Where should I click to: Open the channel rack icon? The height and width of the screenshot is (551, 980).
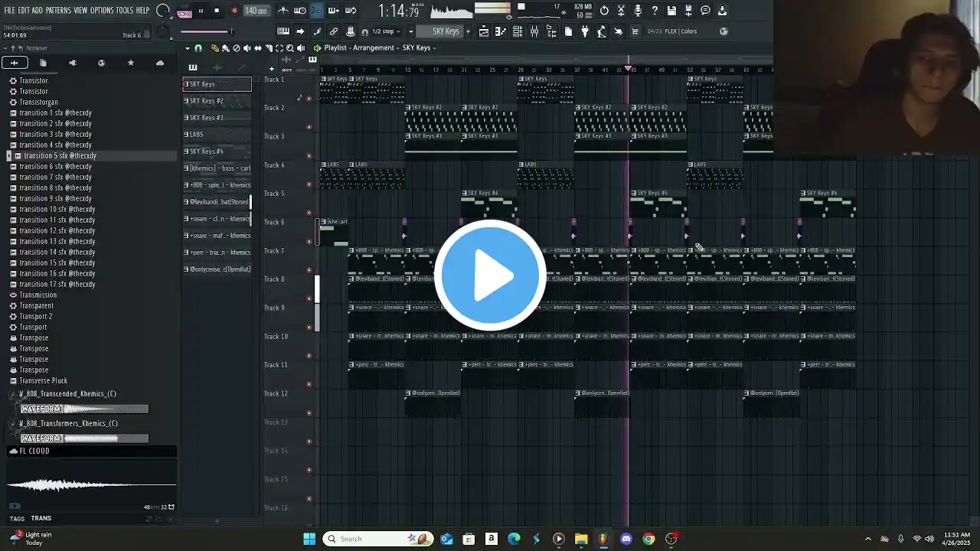[518, 31]
